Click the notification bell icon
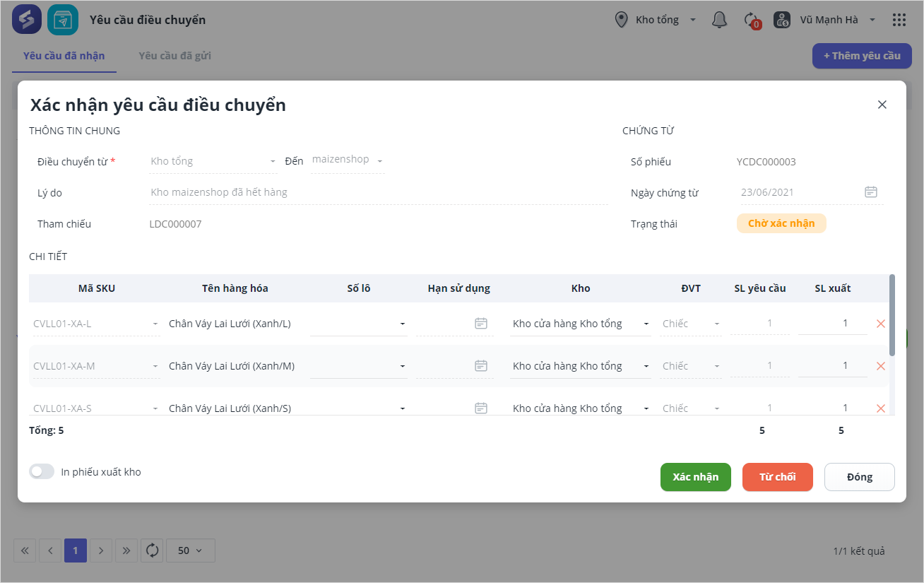Viewport: 924px width, 583px height. [x=719, y=20]
